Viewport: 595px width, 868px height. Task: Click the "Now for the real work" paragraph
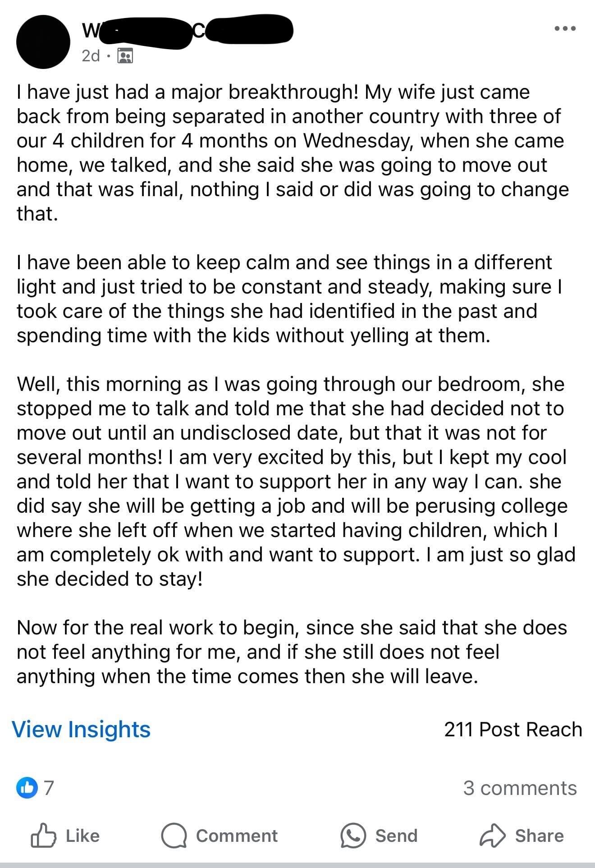point(288,652)
